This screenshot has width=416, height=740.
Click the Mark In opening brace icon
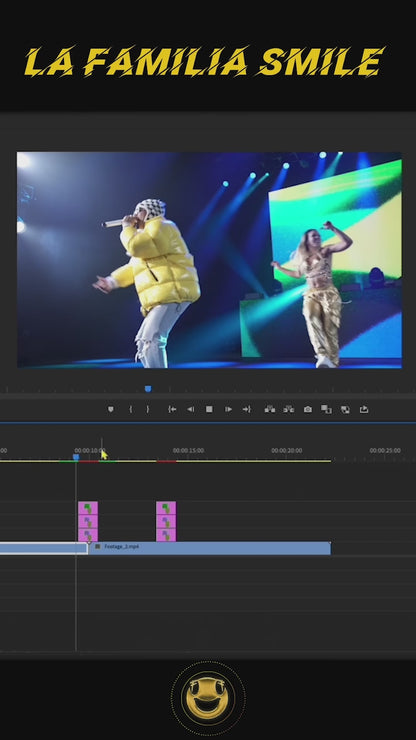(x=131, y=409)
